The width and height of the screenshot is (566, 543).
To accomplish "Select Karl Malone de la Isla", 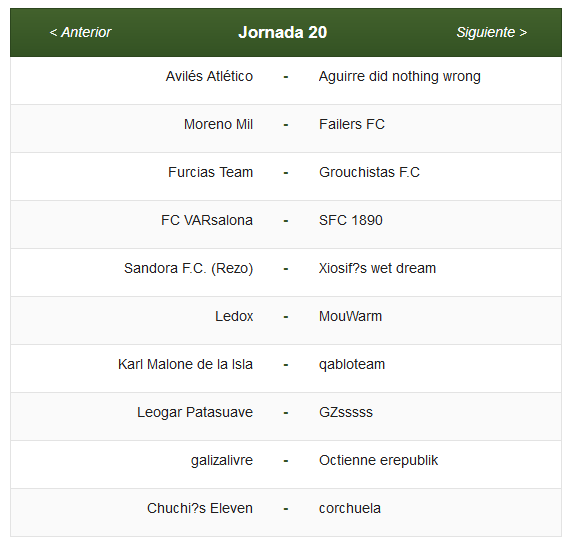I will click(185, 364).
